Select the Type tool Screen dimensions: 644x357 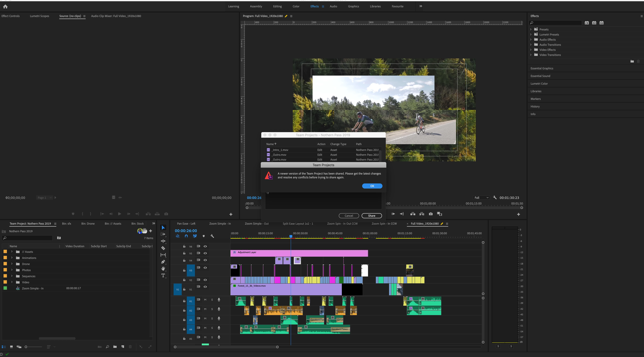point(163,276)
